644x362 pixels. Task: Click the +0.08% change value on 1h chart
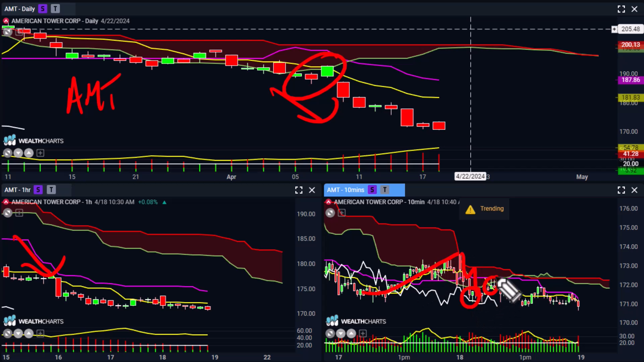148,202
